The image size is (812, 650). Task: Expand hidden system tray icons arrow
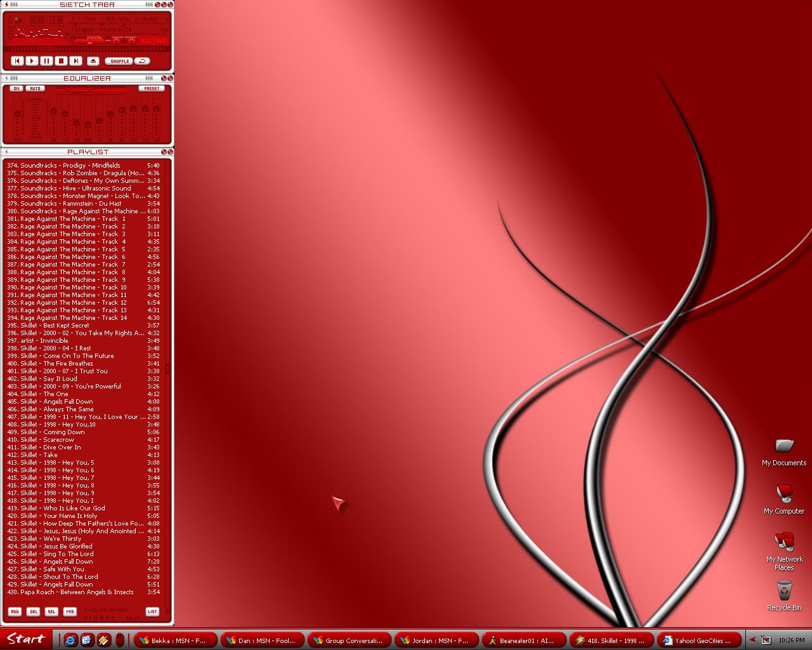(x=752, y=640)
